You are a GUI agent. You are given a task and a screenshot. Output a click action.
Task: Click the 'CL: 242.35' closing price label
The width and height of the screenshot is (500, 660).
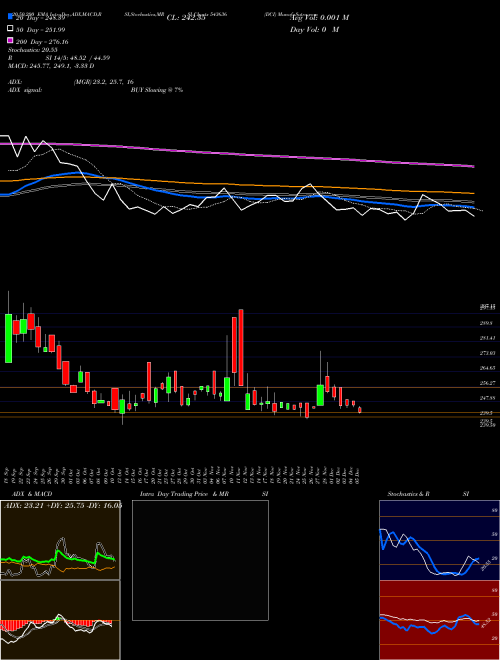click(x=186, y=18)
